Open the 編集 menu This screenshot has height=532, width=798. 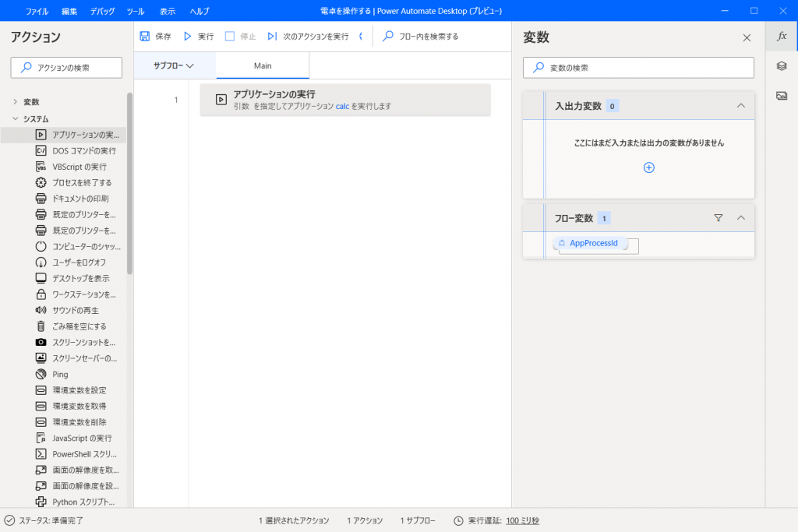tap(69, 11)
